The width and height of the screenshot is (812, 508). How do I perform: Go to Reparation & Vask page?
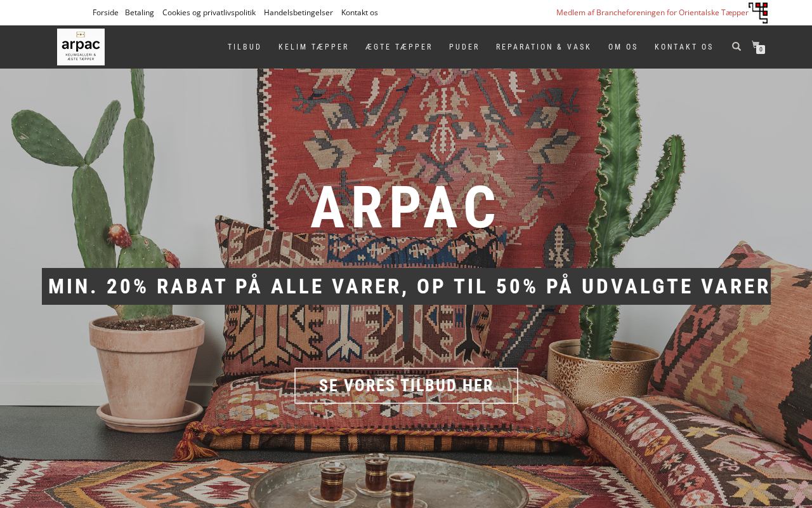pyautogui.click(x=544, y=47)
